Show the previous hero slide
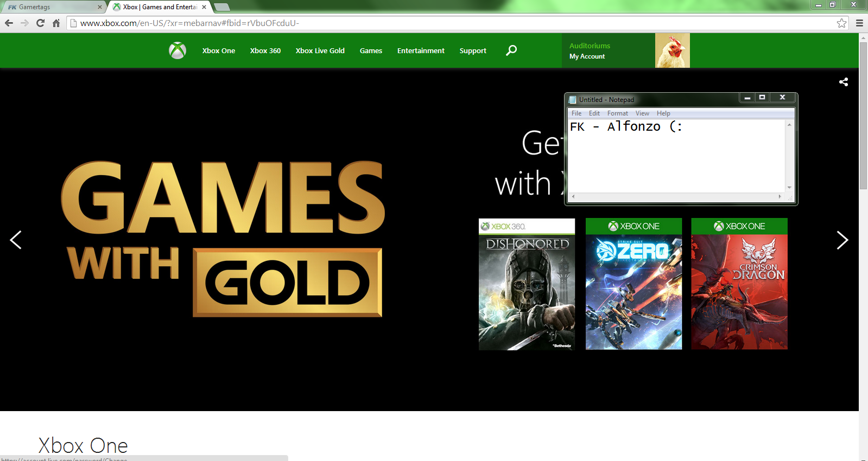The image size is (868, 461). 16,240
